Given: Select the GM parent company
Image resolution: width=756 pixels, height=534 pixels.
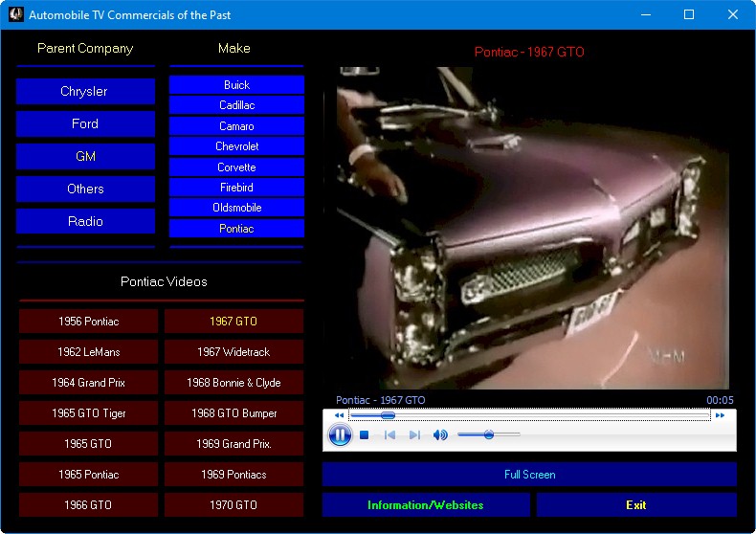Looking at the screenshot, I should click(x=85, y=156).
